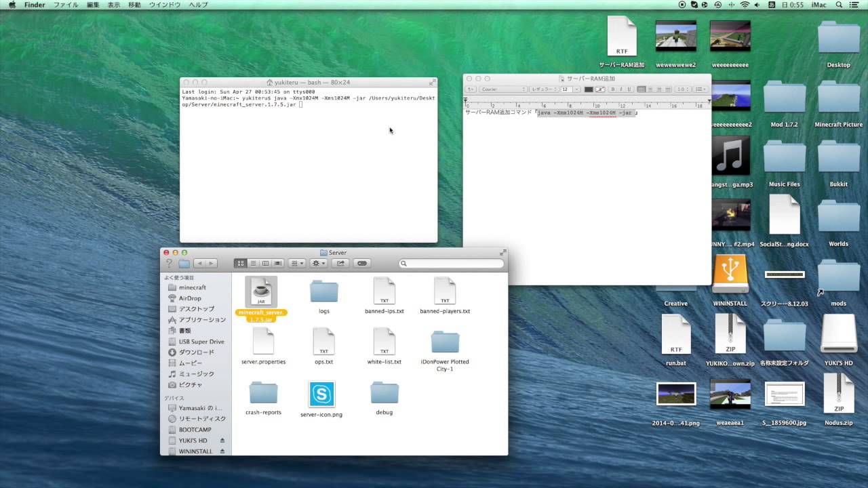The height and width of the screenshot is (488, 868).
Task: Go forward in Finder Server window
Action: click(211, 263)
